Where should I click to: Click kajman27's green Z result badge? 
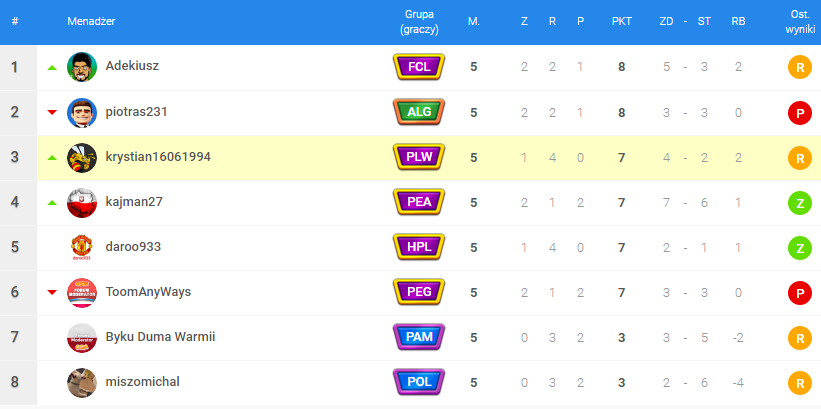tap(798, 203)
